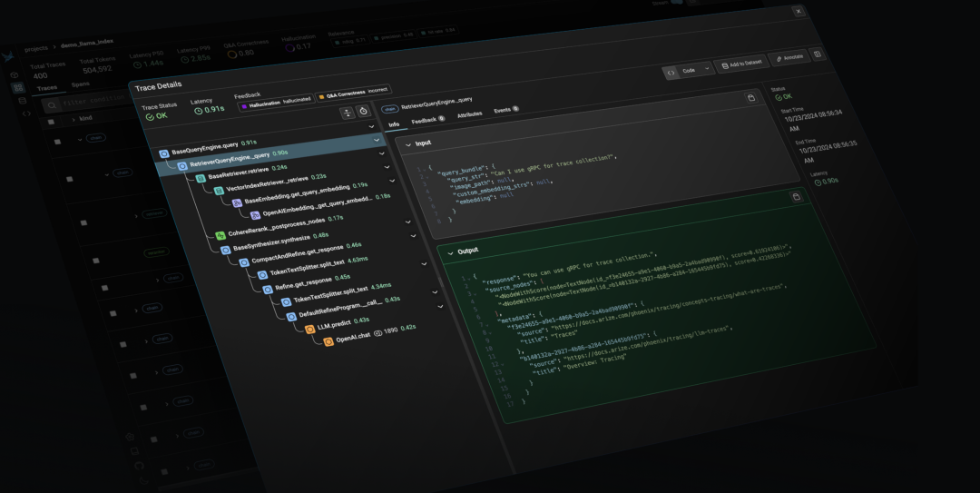
Task: Collapse the Output section chevron
Action: (x=450, y=253)
